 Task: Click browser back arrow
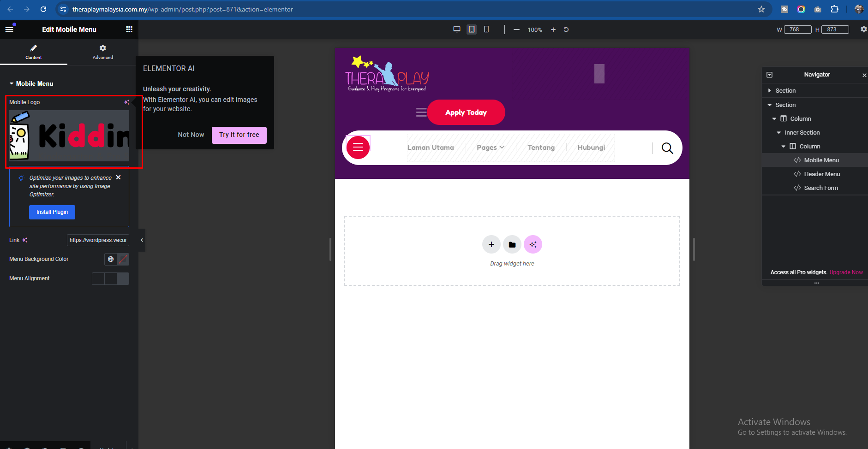tap(10, 9)
